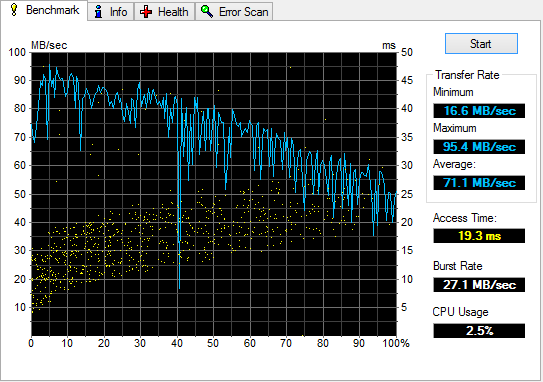Screen dimensions: 543x382
Task: Click the lightbulb icon on Benchmark tab
Action: (x=14, y=10)
